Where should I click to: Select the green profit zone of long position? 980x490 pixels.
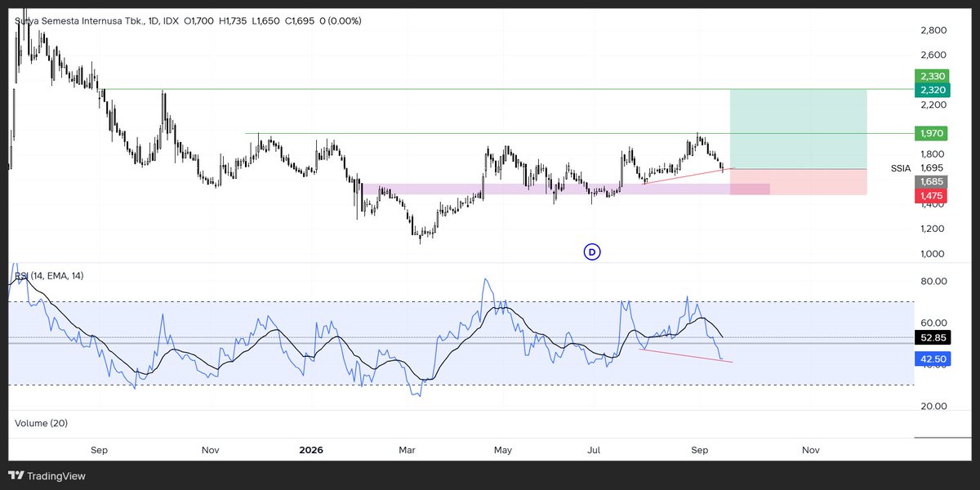[798, 129]
